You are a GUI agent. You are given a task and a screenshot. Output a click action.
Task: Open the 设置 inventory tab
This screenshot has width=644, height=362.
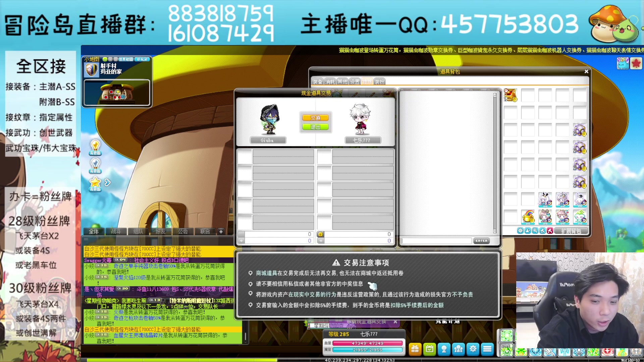[x=355, y=81]
